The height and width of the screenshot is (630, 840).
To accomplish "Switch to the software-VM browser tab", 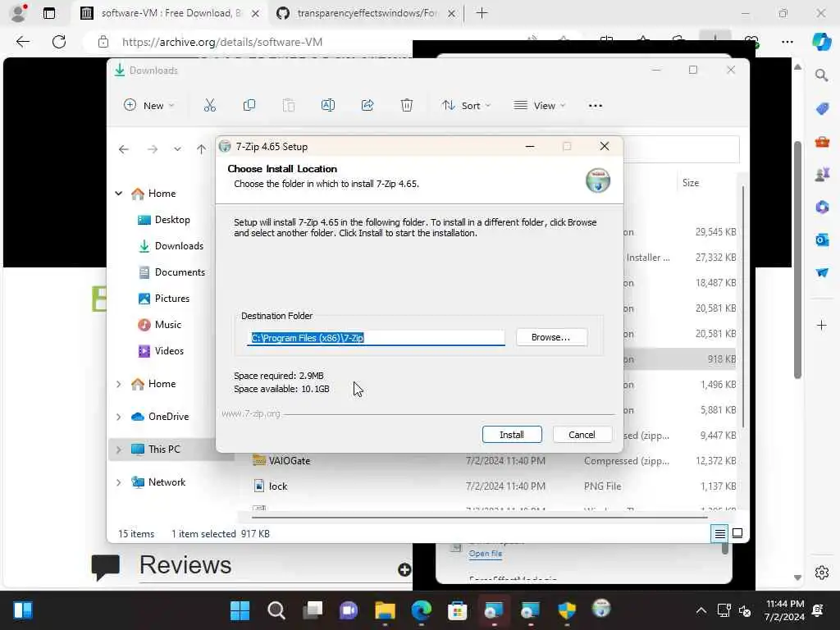I will tap(169, 13).
